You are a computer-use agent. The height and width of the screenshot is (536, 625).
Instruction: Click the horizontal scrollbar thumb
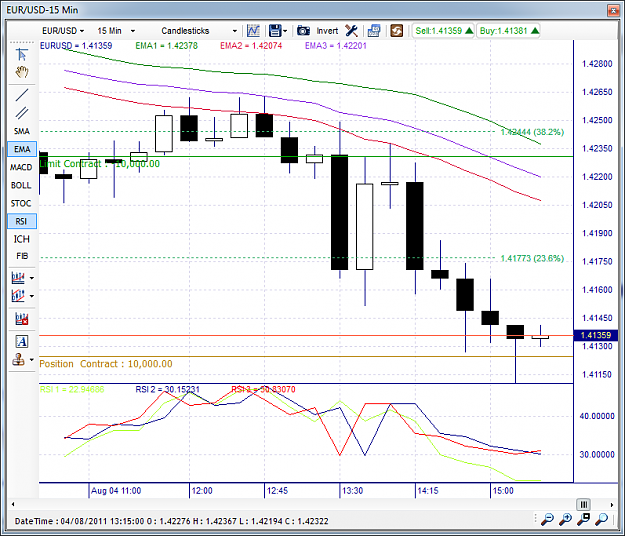[584, 504]
